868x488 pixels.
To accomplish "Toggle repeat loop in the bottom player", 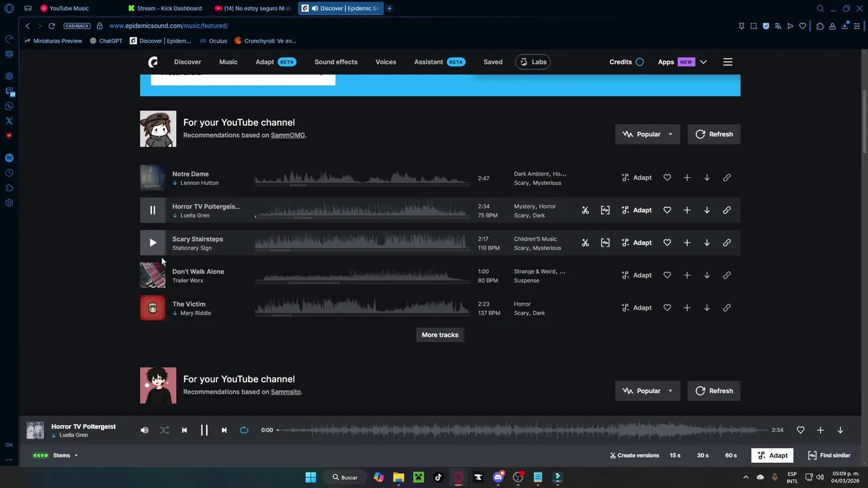I will click(x=244, y=430).
